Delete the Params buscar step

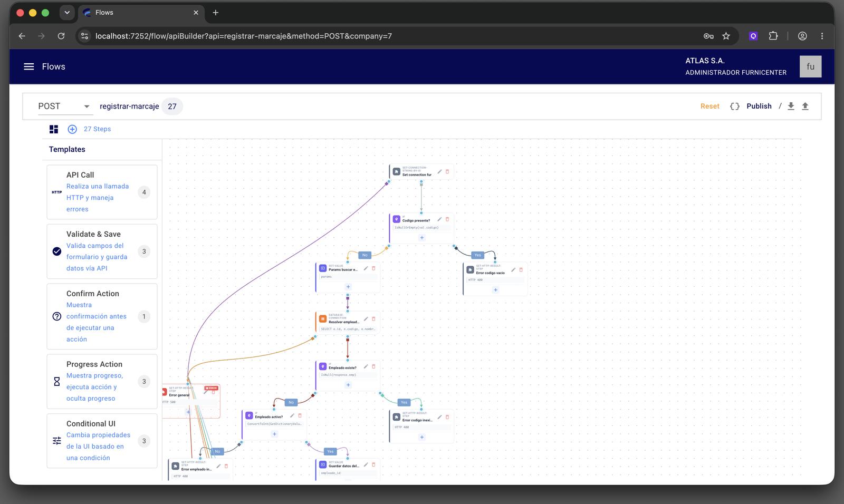point(373,268)
